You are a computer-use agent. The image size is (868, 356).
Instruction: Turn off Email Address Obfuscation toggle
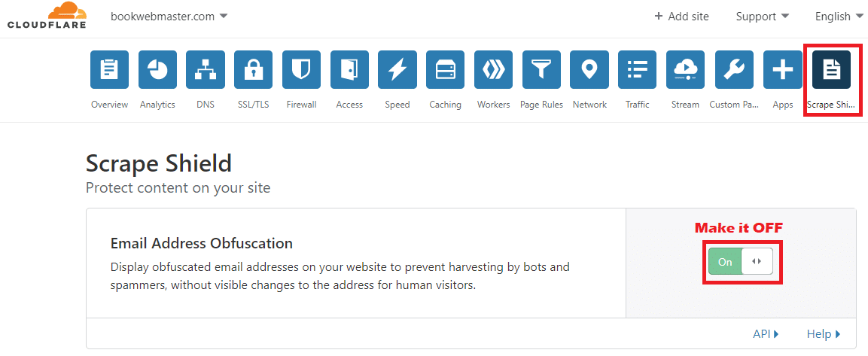741,262
